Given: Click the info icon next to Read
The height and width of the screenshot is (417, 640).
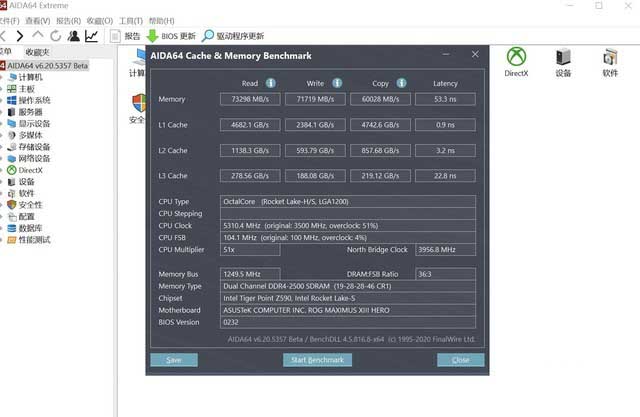Looking at the screenshot, I should pos(271,84).
